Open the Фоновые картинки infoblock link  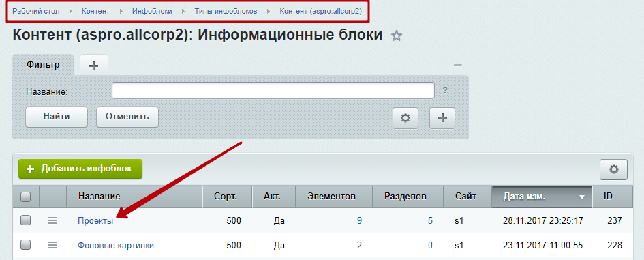pyautogui.click(x=116, y=246)
